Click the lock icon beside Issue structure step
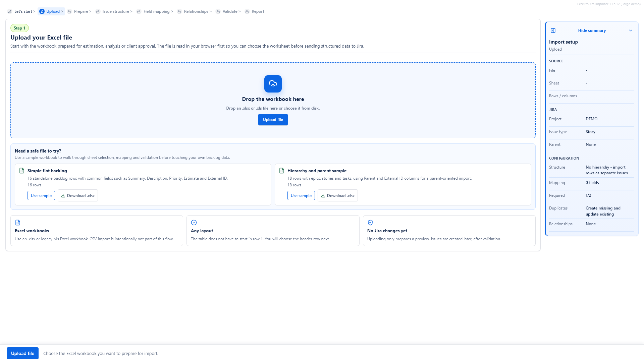This screenshot has width=644, height=362. tap(98, 11)
